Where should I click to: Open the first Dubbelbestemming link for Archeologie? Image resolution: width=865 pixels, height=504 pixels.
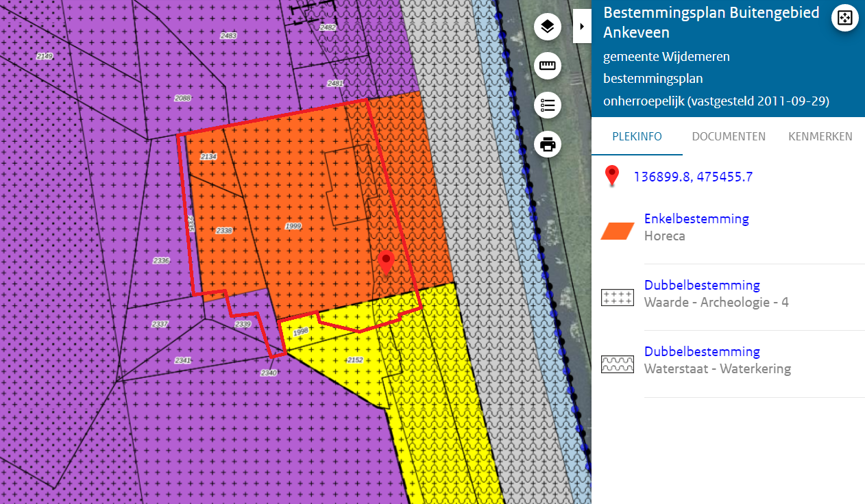[x=702, y=285]
